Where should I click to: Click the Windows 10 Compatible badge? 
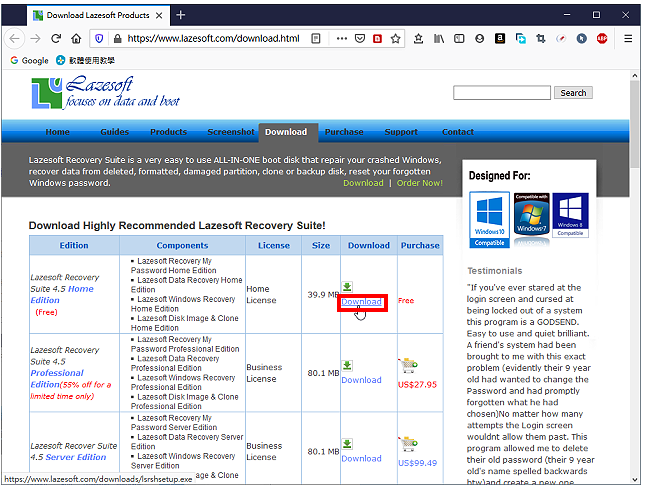[x=489, y=219]
